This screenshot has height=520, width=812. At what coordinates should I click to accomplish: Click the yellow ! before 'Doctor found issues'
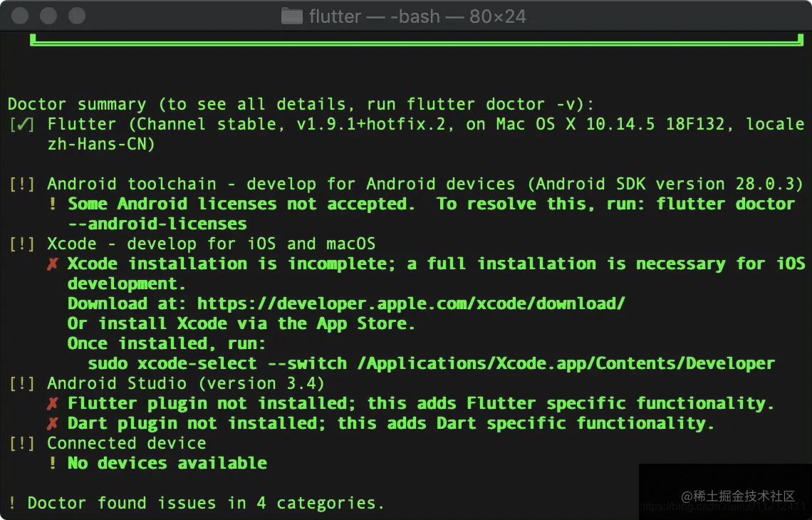coord(12,503)
